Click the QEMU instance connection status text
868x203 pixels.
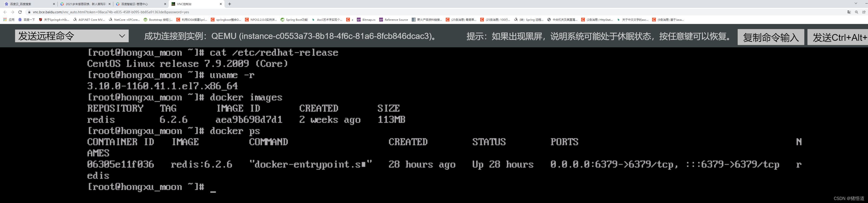[x=290, y=36]
